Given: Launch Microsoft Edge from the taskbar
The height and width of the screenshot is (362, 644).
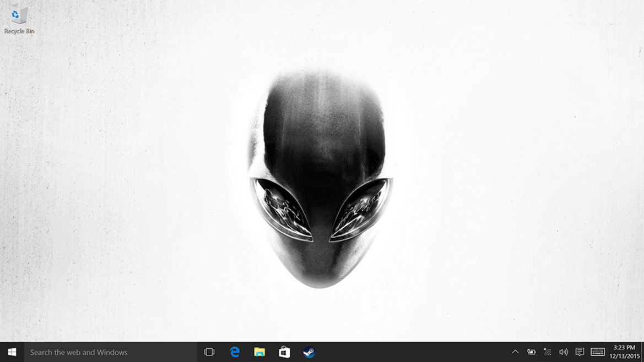Looking at the screenshot, I should coord(235,352).
